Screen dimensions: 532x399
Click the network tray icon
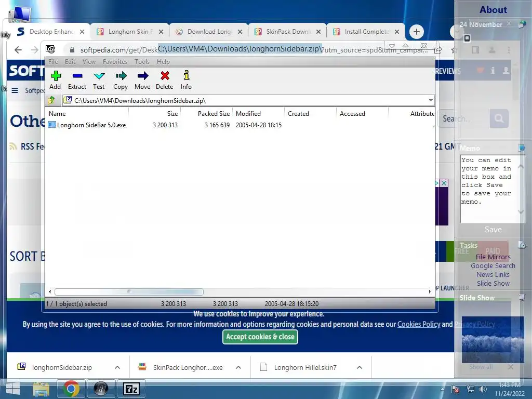tap(471, 389)
